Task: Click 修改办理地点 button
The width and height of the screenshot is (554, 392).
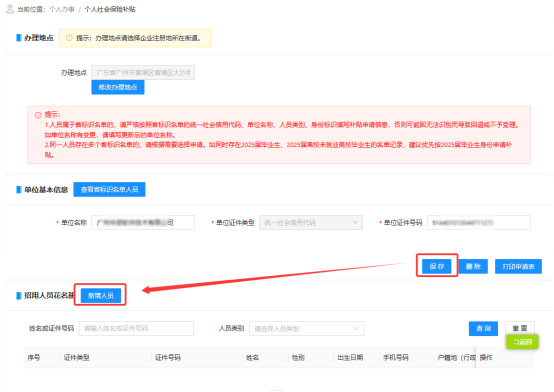Action: tap(118, 87)
